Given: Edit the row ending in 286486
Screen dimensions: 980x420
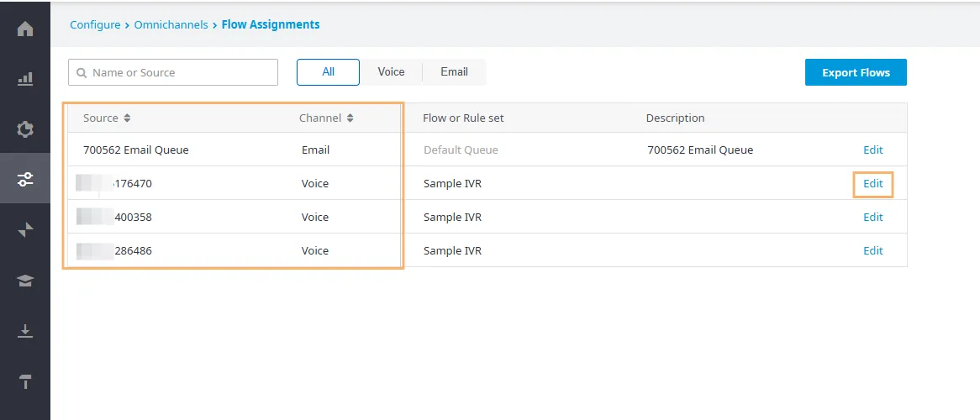Looking at the screenshot, I should (873, 250).
